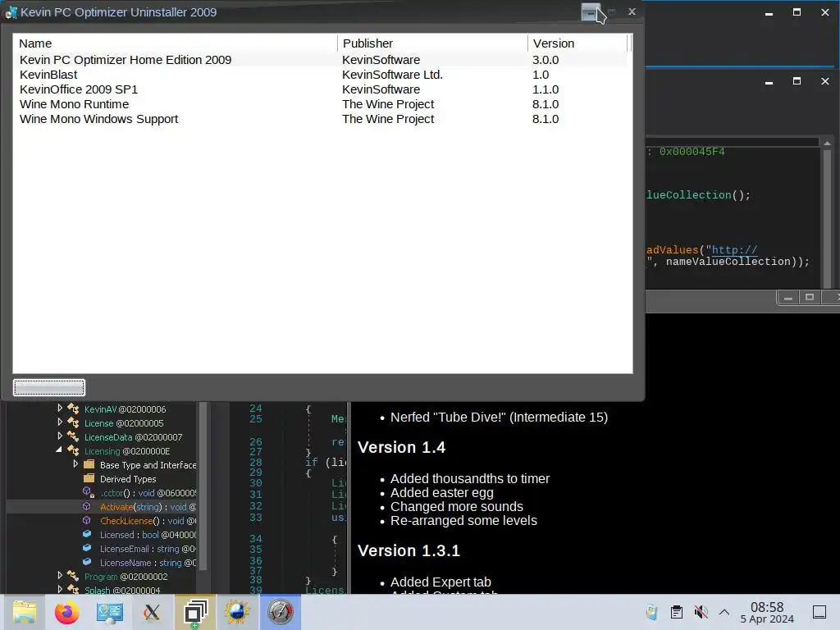Screen dimensions: 840x630
Task: Click the Version 1.3.1 changelog heading
Action: point(409,550)
